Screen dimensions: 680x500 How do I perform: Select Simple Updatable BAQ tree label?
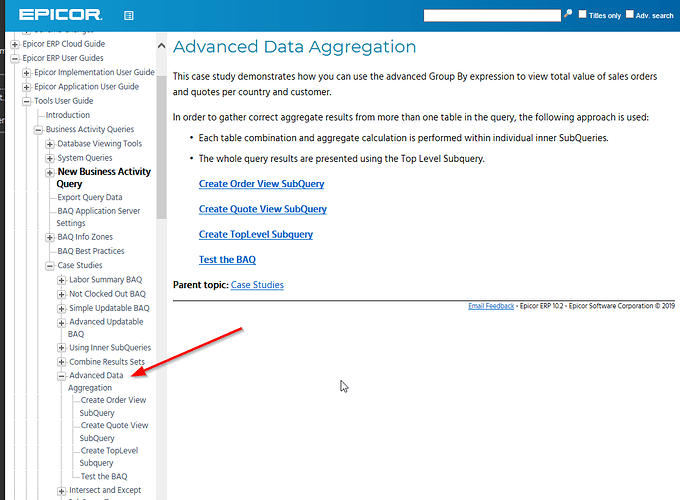109,308
